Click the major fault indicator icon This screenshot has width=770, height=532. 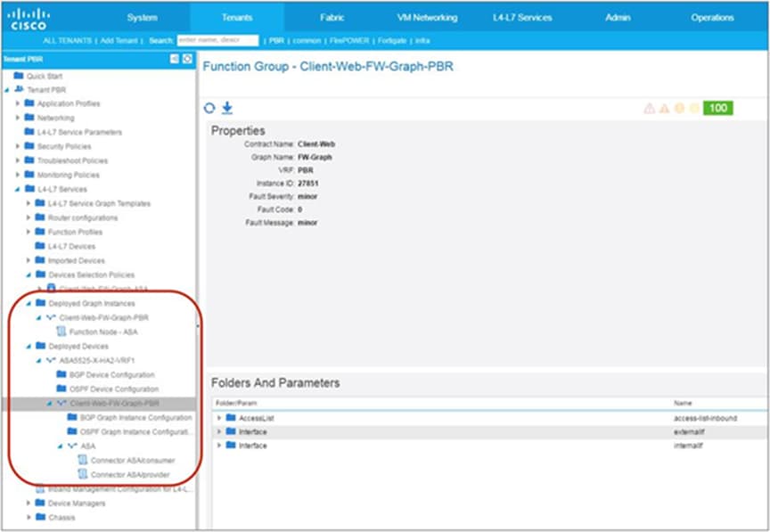(665, 108)
